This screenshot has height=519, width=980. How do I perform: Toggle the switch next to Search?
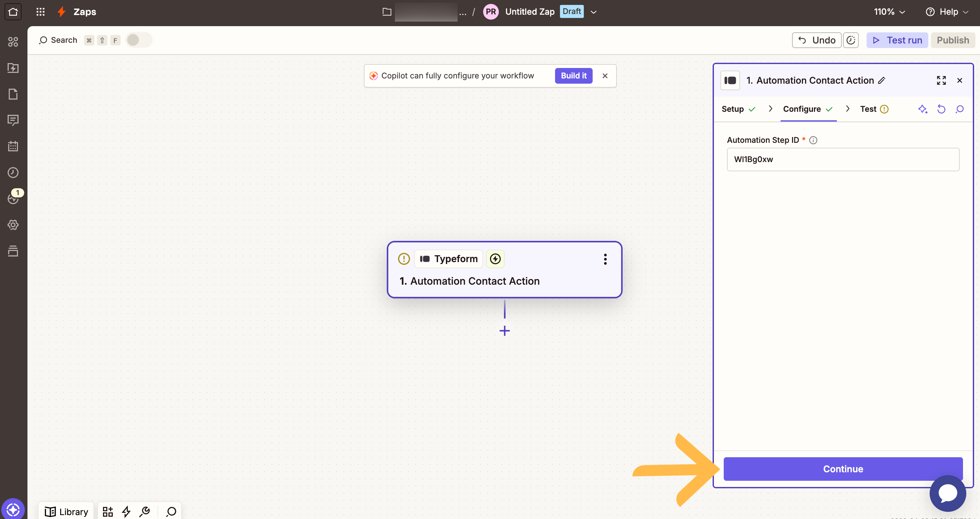point(139,40)
